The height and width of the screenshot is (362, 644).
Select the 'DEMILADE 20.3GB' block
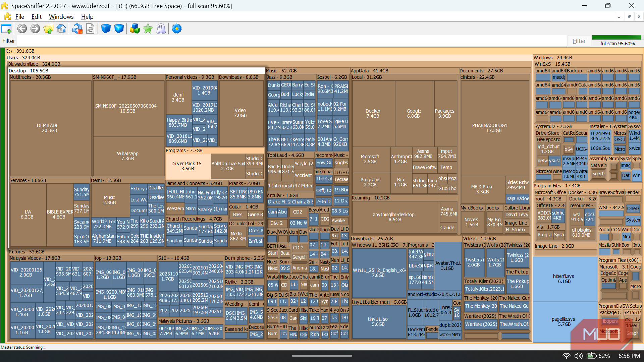pos(50,128)
